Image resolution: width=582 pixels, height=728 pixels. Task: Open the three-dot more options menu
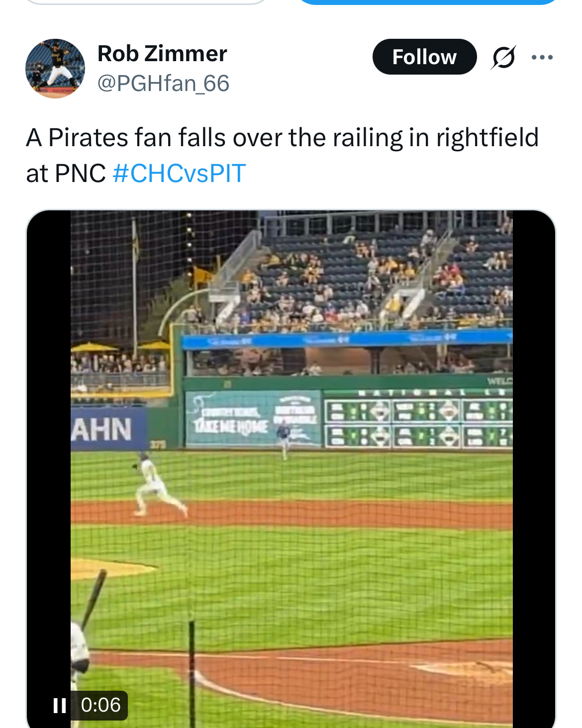(542, 57)
